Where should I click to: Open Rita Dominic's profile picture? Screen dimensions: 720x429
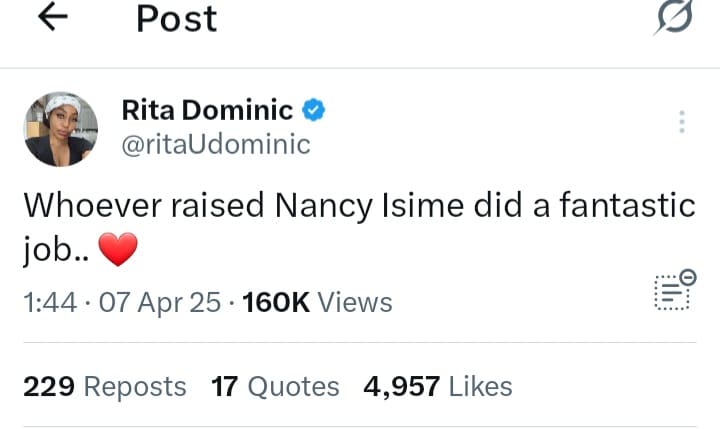61,129
